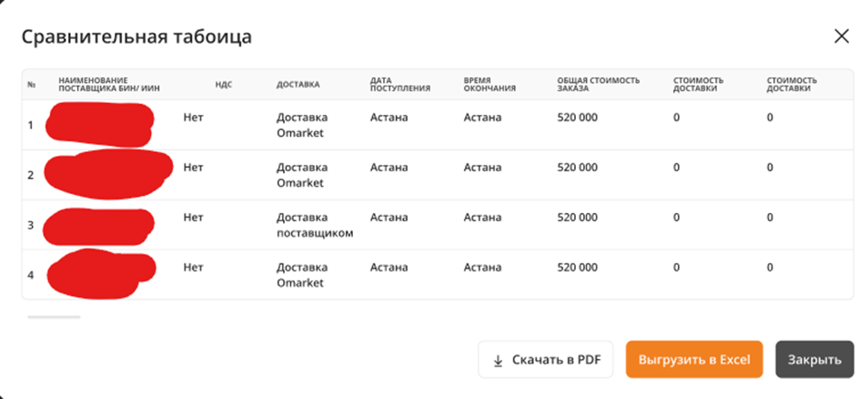The image size is (868, 399).
Task: Select the Нет VAT cell in row 3
Action: pyautogui.click(x=193, y=218)
